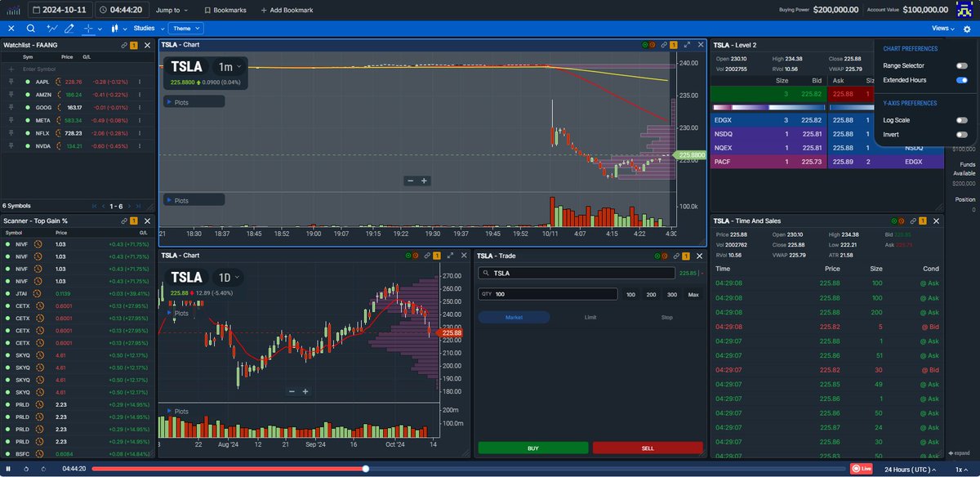This screenshot has height=477, width=980.
Task: Click the TSLA symbol search field in Trade panel
Action: tap(577, 274)
